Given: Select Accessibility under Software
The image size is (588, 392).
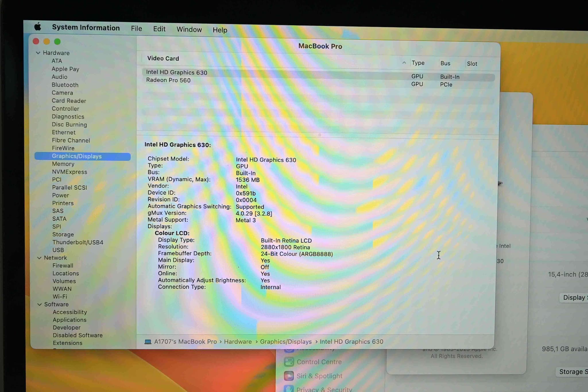Looking at the screenshot, I should click(x=70, y=312).
